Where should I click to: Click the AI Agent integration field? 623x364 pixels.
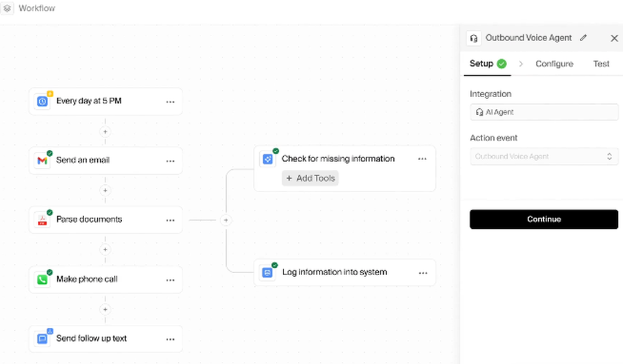click(x=544, y=112)
